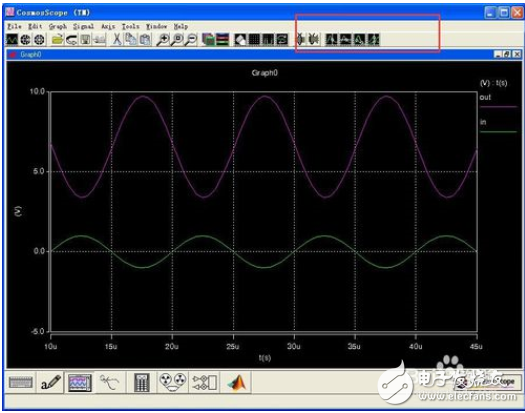Expand the File menu

tap(14, 26)
